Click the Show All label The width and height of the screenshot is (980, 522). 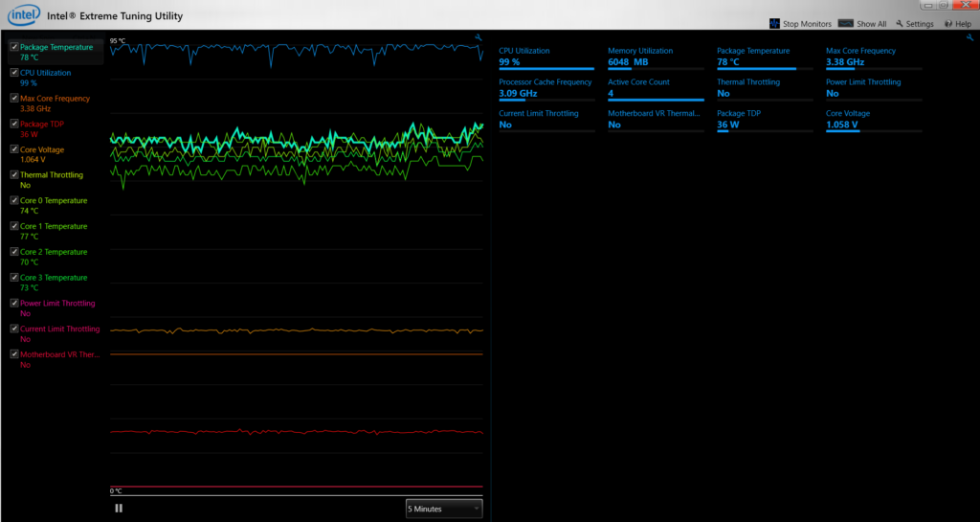pyautogui.click(x=871, y=24)
